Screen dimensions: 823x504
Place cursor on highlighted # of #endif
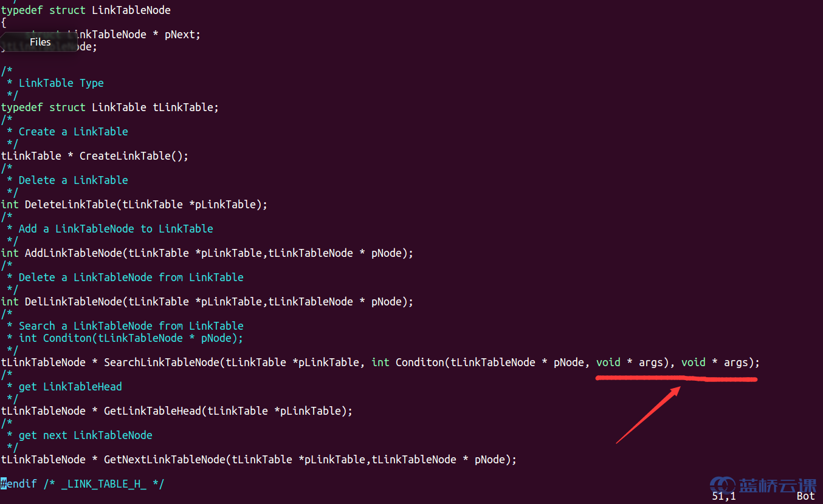(4, 484)
